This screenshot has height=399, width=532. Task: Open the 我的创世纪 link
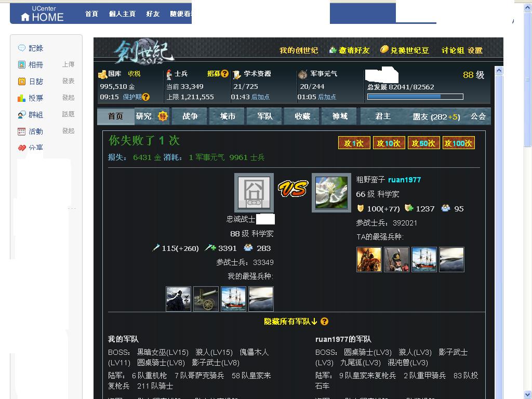[x=299, y=50]
